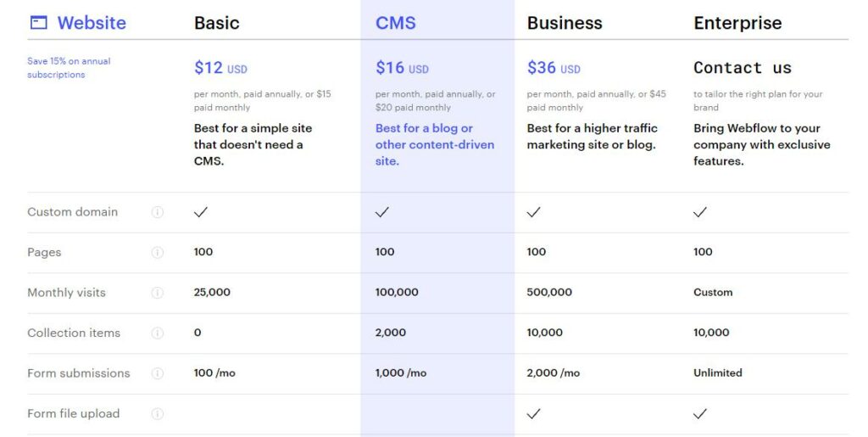This screenshot has width=868, height=437.
Task: Select the Business plan heading
Action: pos(565,23)
